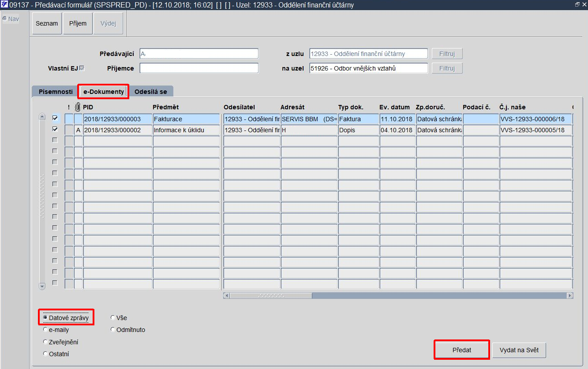
Task: Choose the Vše radio option
Action: click(113, 317)
